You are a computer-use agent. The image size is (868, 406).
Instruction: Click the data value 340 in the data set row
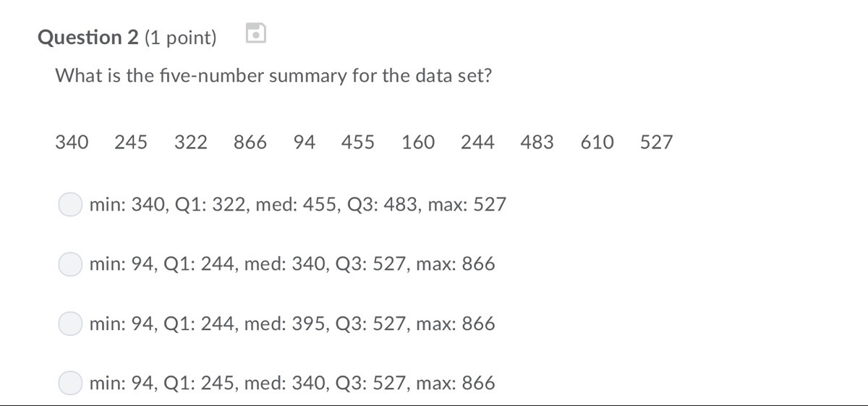coord(72,142)
